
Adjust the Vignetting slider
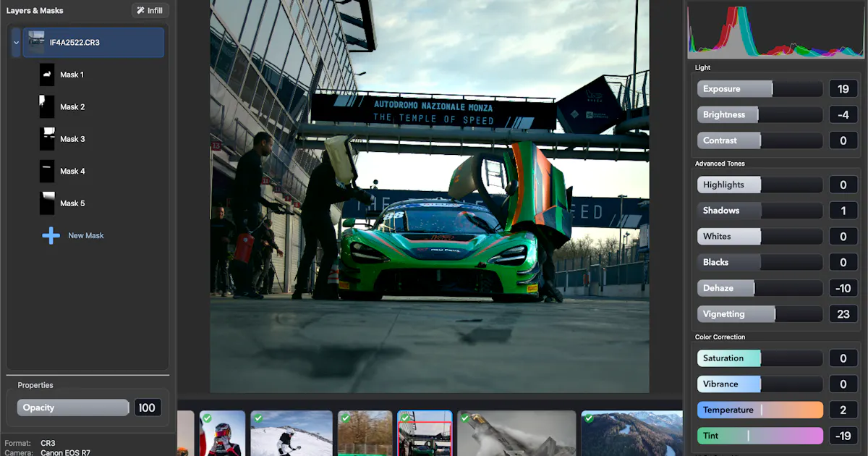760,314
